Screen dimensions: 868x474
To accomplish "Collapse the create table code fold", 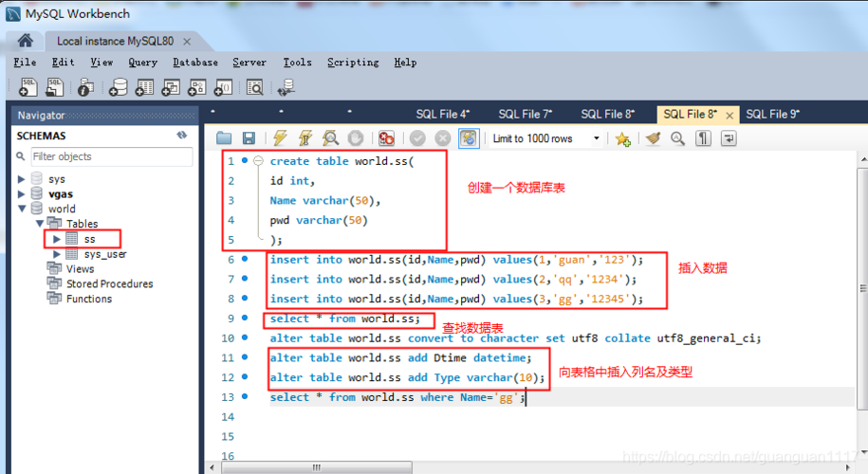I will (258, 161).
